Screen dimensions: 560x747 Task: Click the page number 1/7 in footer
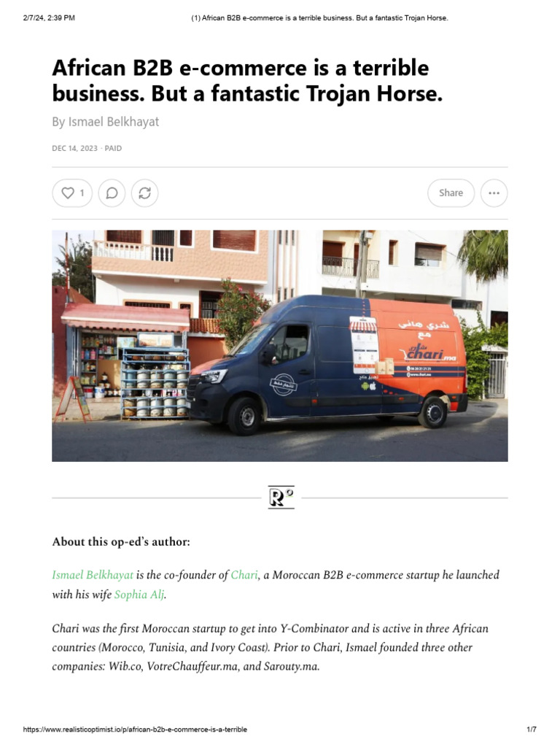coord(532,729)
